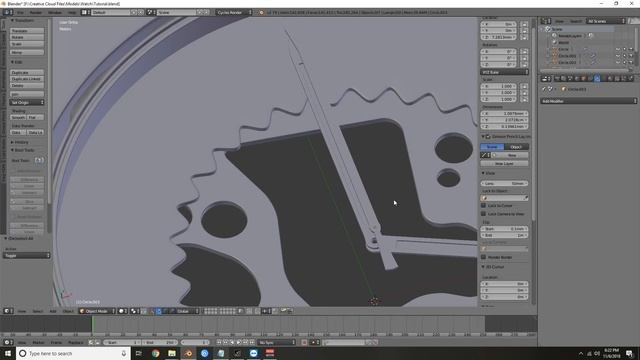Click the Rotate button
The height and width of the screenshot is (360, 640).
[27, 38]
